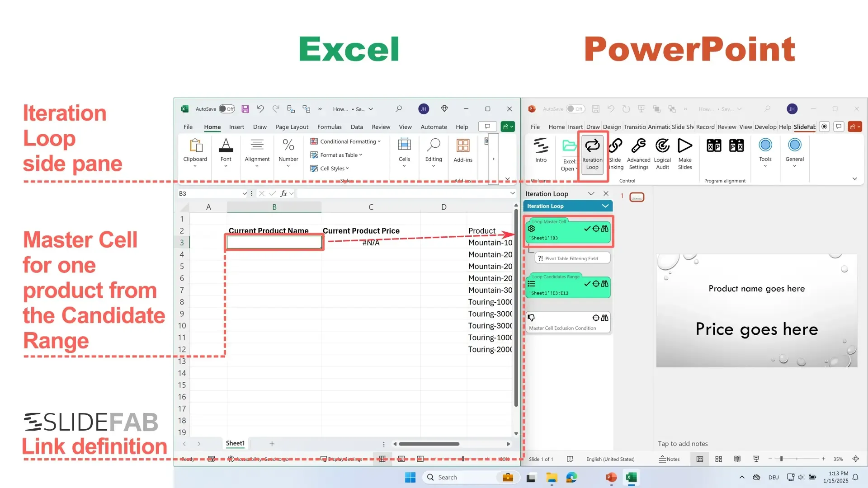868x488 pixels.
Task: Expand the Excel formula bar
Action: (512, 193)
